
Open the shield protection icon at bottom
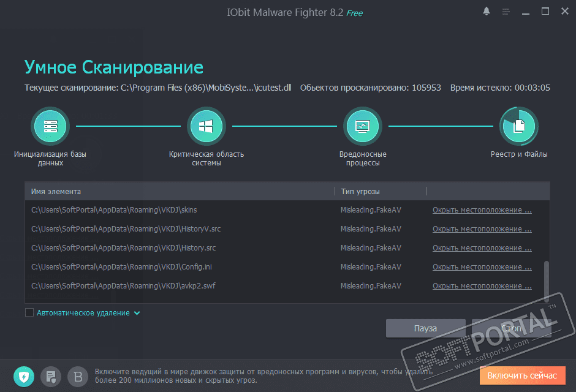pos(24,377)
